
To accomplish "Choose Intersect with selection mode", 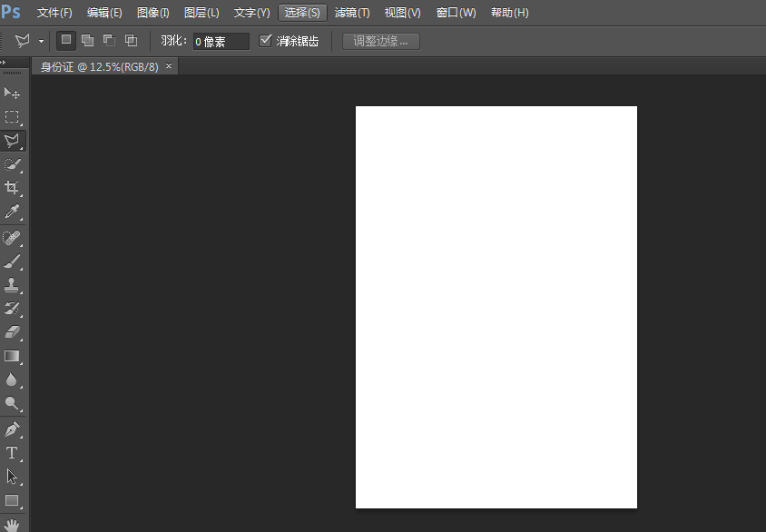I will point(131,41).
